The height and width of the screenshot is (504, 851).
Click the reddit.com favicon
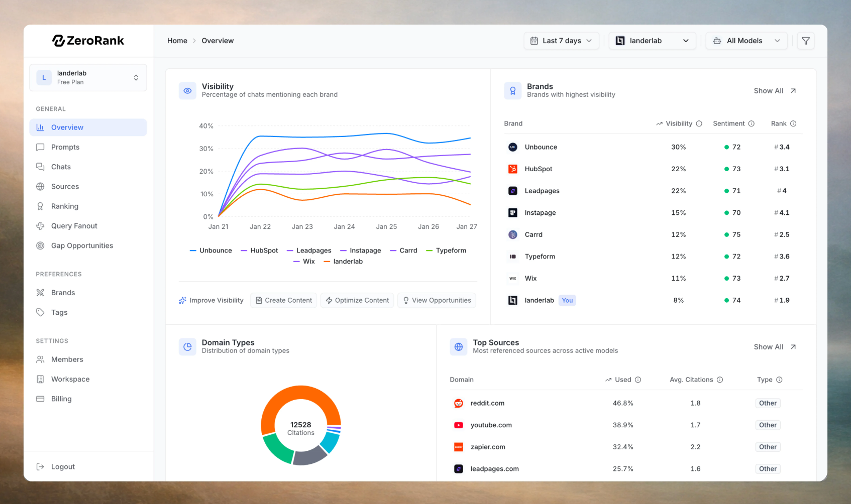458,403
